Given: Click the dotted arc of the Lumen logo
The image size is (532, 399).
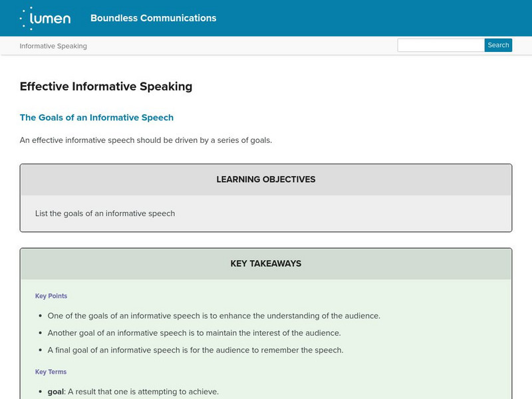Looking at the screenshot, I should tap(25, 19).
